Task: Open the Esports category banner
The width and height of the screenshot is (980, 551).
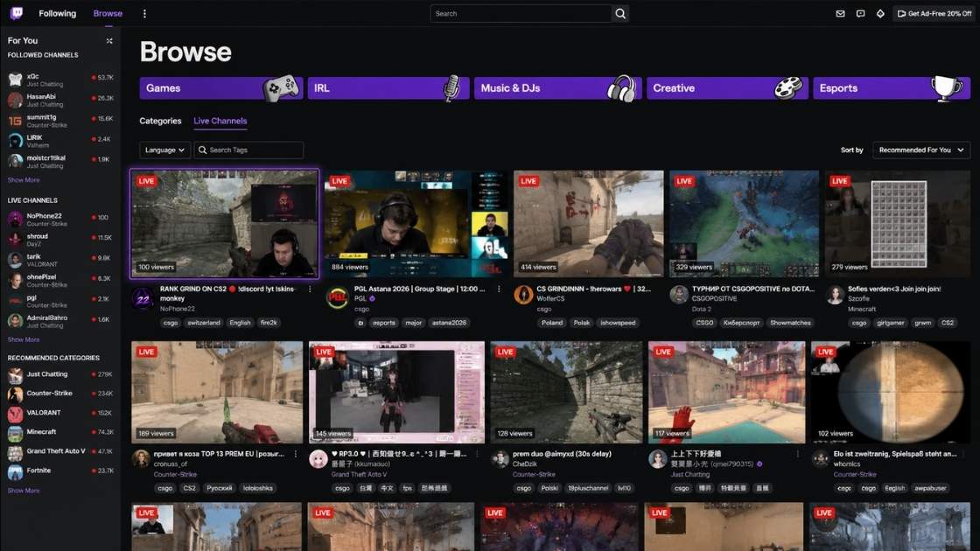Action: click(892, 88)
